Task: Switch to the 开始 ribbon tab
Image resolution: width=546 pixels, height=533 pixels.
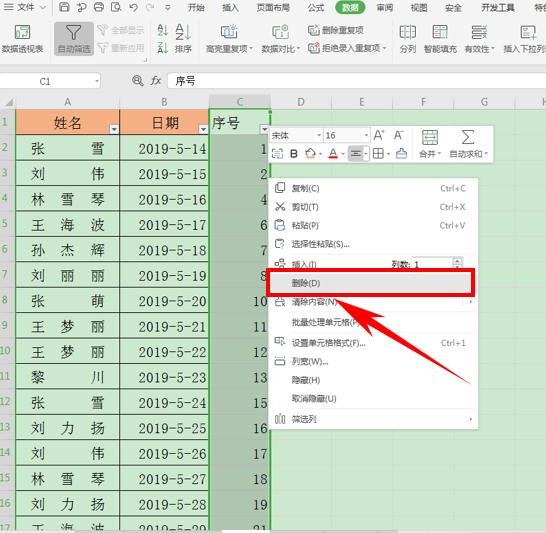Action: pos(196,8)
